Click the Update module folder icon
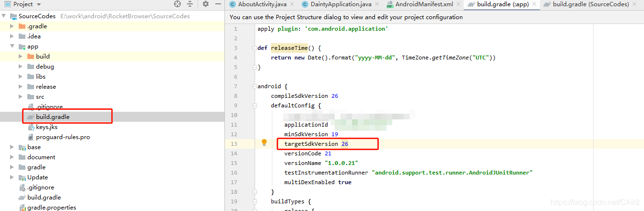Screen dimensions: 644x211 coord(22,177)
